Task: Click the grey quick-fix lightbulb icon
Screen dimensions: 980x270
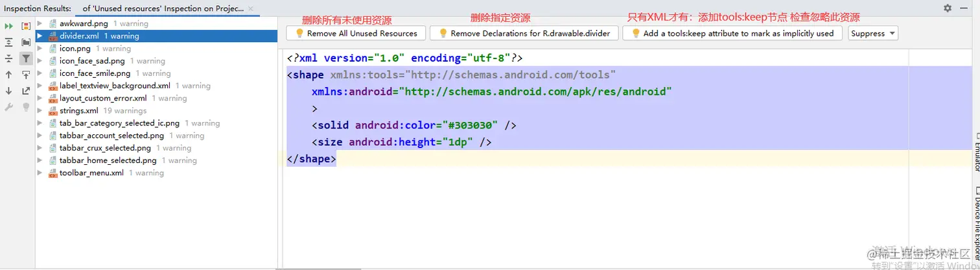Action: (x=26, y=107)
